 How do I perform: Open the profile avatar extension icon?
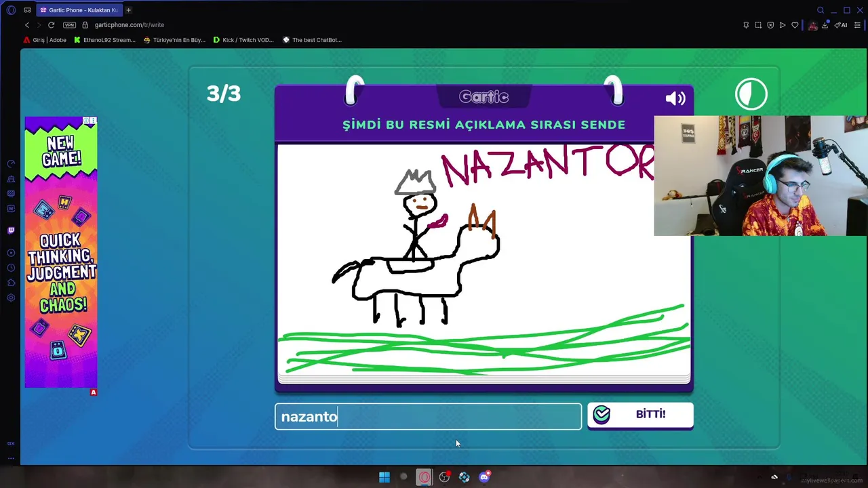pos(812,26)
